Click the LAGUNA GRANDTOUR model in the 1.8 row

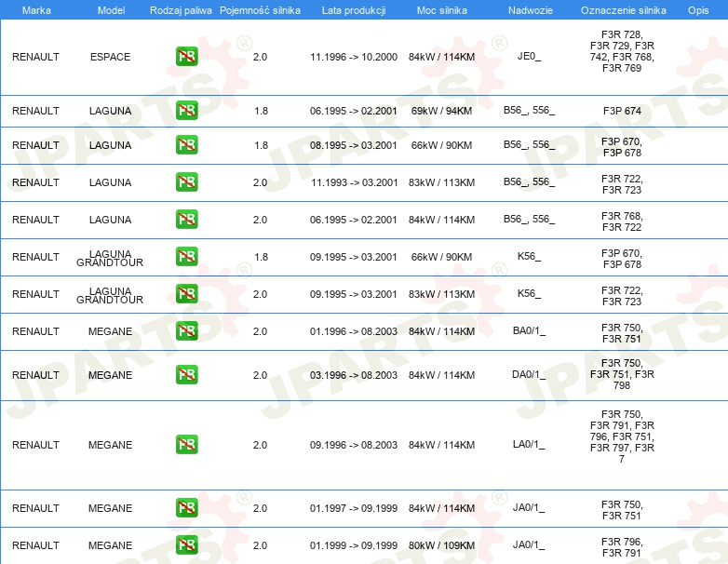110,258
